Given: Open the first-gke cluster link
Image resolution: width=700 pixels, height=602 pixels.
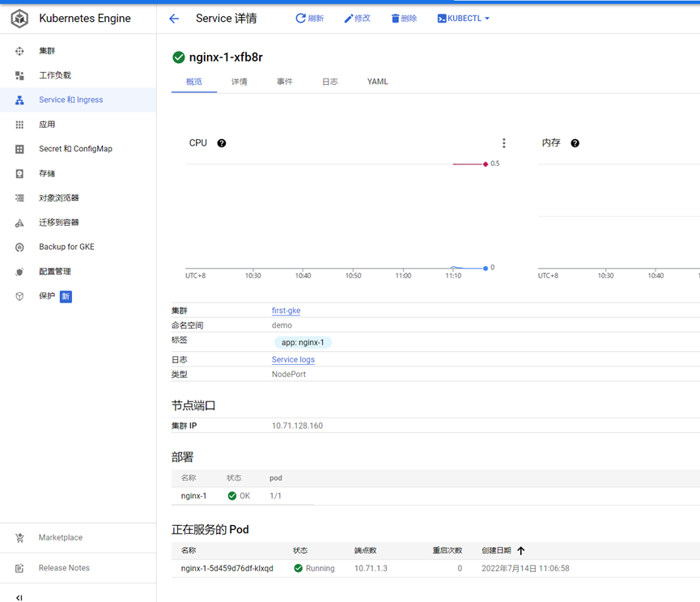Looking at the screenshot, I should pos(286,311).
